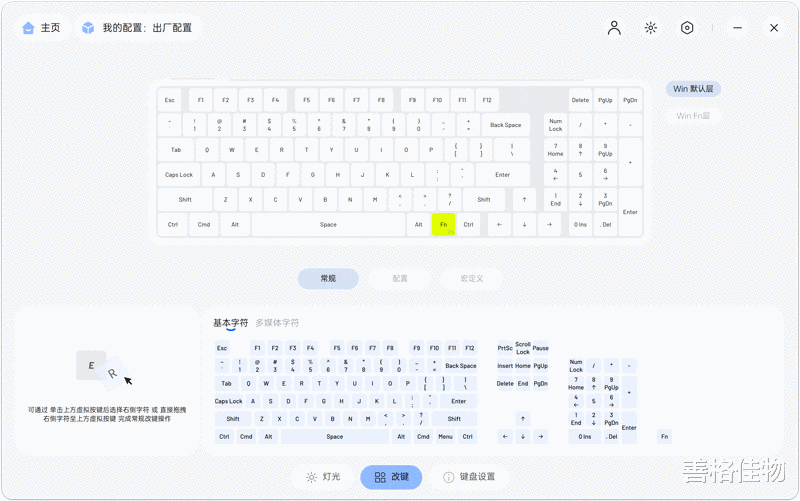Go to 主页 home icon
The image size is (800, 501).
tap(28, 28)
